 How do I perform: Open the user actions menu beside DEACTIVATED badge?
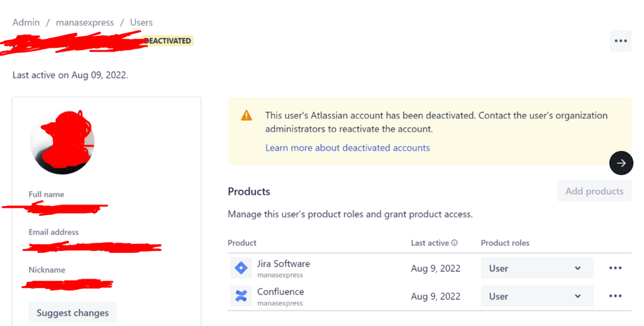(620, 41)
